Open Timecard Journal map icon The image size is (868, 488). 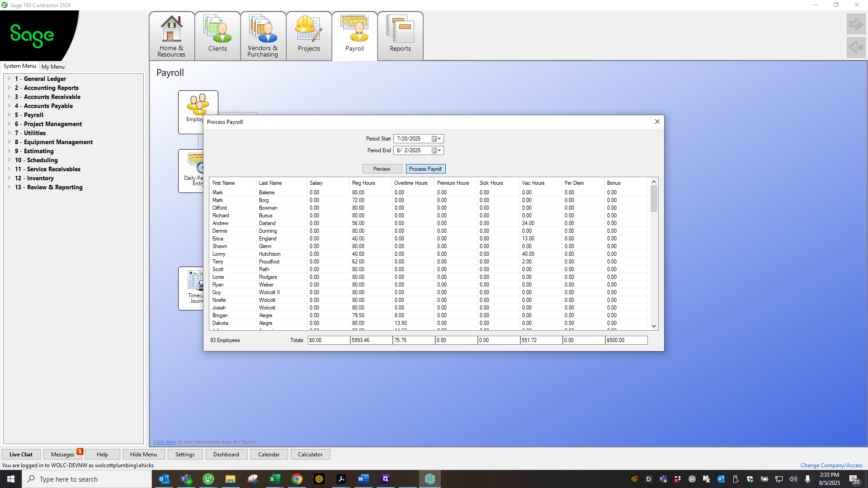(x=191, y=288)
